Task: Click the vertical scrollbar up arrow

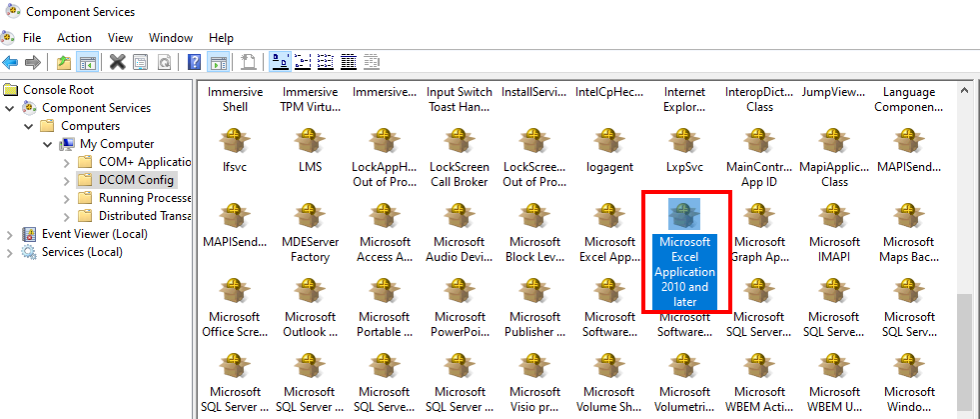Action: (964, 90)
